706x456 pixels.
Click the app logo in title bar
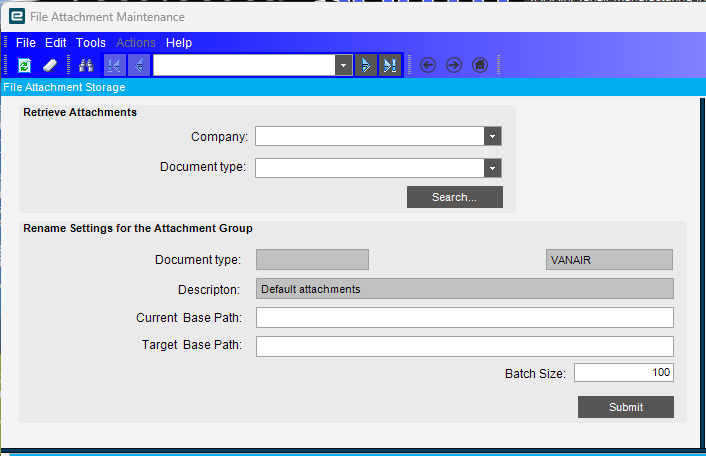click(17, 16)
